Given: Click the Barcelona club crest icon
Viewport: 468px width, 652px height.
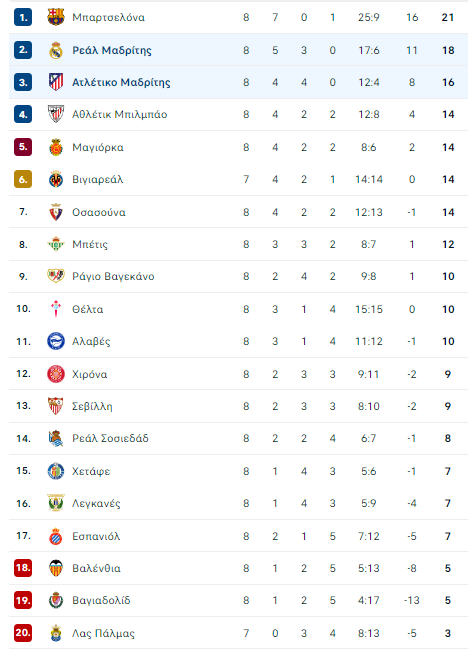Looking at the screenshot, I should (56, 17).
